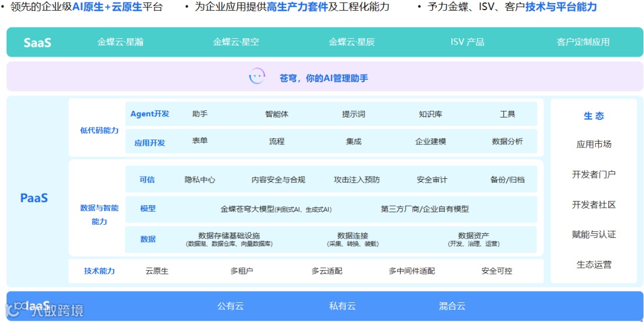This screenshot has height=322, width=644.
Task: Click the 数据与智能能力 section label
Action: pos(99,215)
